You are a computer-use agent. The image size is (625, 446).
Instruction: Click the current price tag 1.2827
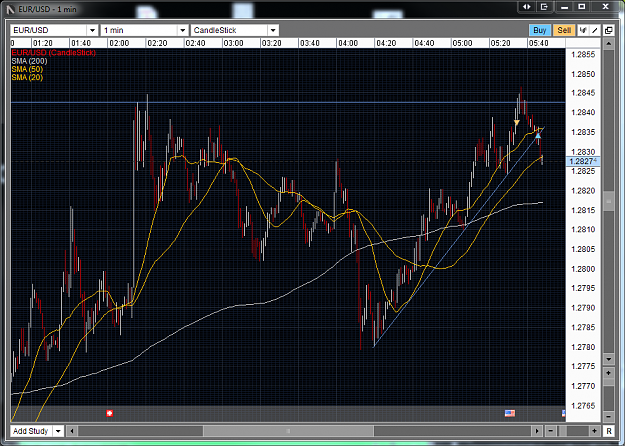(x=583, y=161)
